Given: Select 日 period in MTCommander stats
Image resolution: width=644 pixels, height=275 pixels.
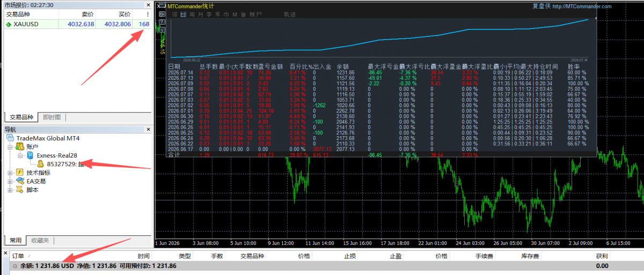Looking at the screenshot, I should 182,15.
